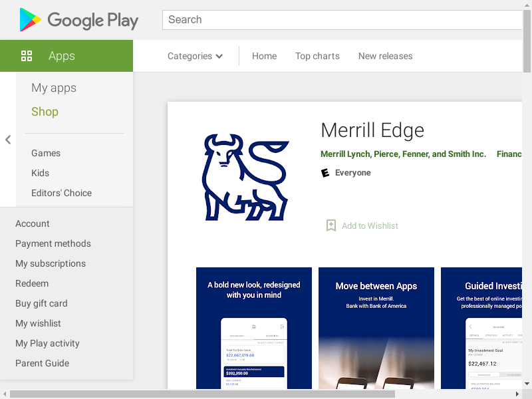Screen dimensions: 532x399
Task: Open My subscriptions link
Action: pos(51,263)
